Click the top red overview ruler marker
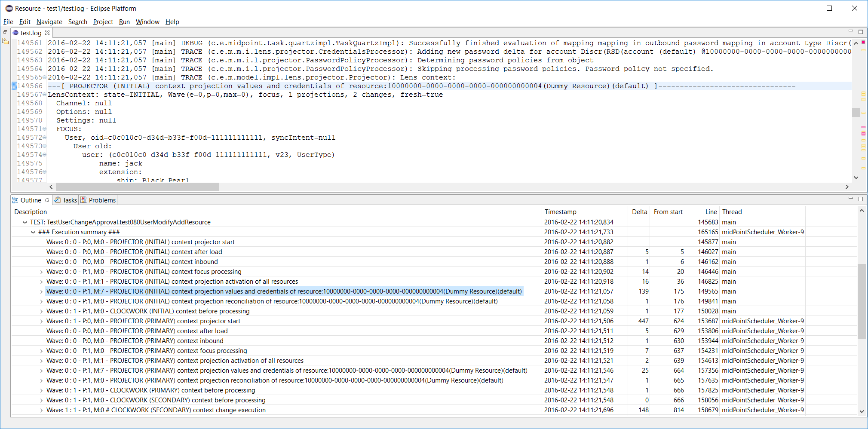Viewport: 868px width, 429px height. pos(863,43)
